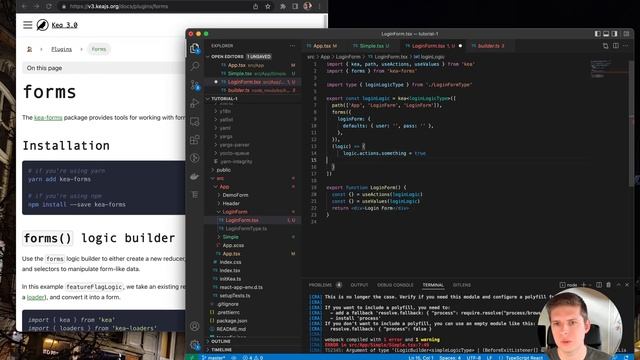Viewport: 640px width, 360px height.
Task: Expand the DemoForm folder
Action: click(x=253, y=195)
